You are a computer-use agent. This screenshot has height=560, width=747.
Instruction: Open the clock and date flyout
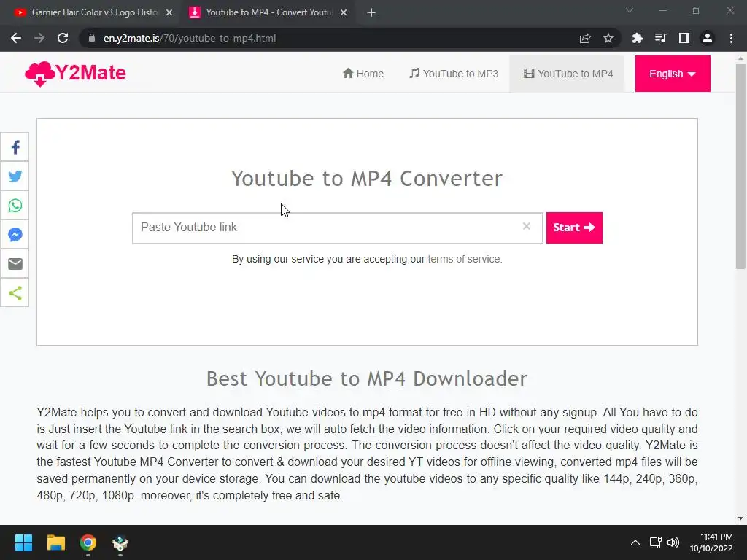[x=711, y=542]
